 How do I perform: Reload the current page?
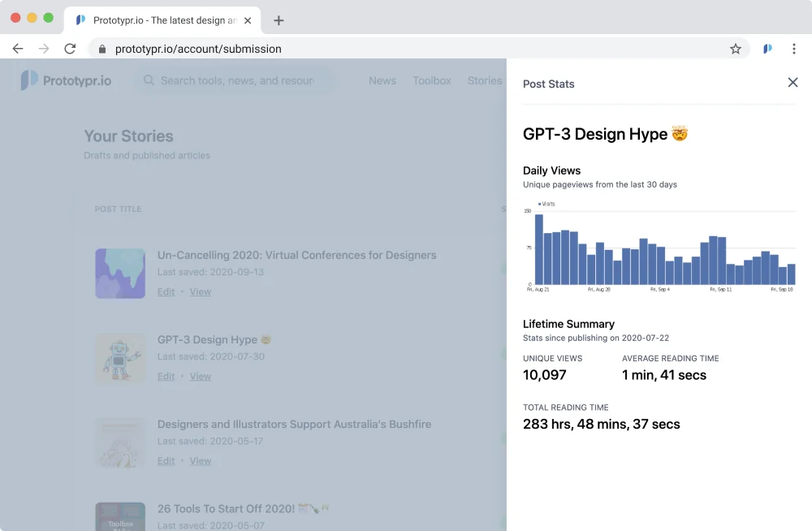(x=70, y=49)
